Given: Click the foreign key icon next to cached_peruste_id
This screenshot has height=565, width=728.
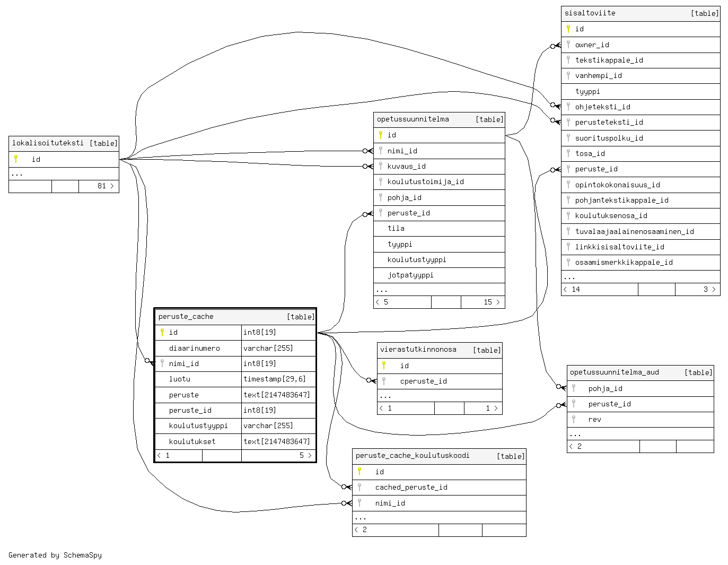Looking at the screenshot, I should pos(359,487).
